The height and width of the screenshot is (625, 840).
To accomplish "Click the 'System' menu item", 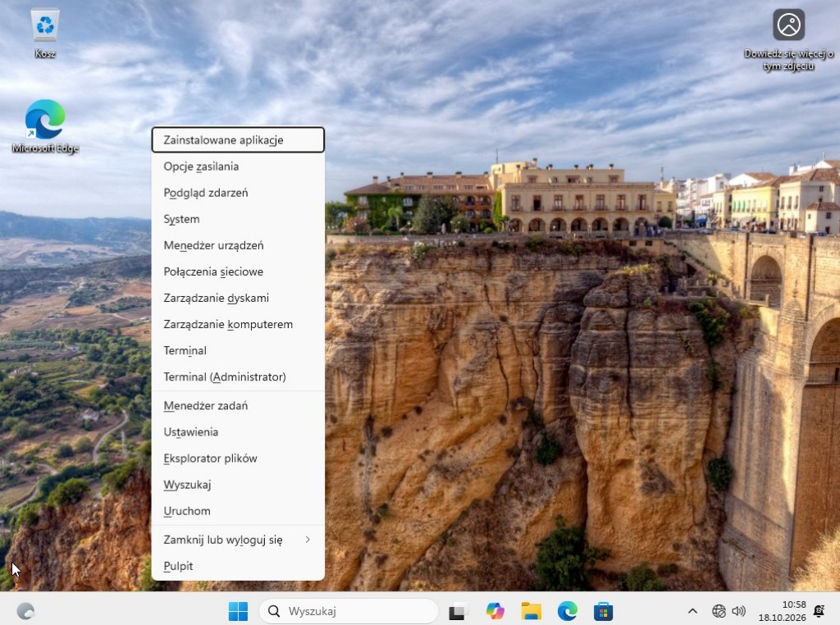I will [x=238, y=219].
